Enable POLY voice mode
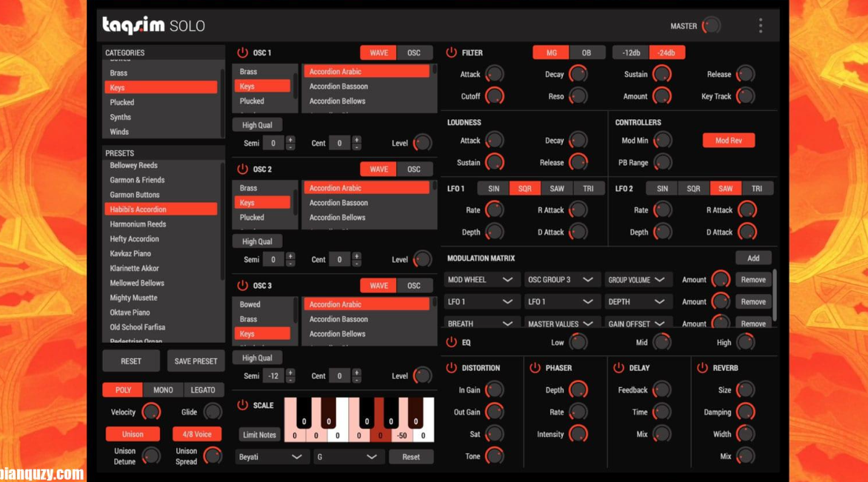This screenshot has height=482, width=868. [123, 389]
